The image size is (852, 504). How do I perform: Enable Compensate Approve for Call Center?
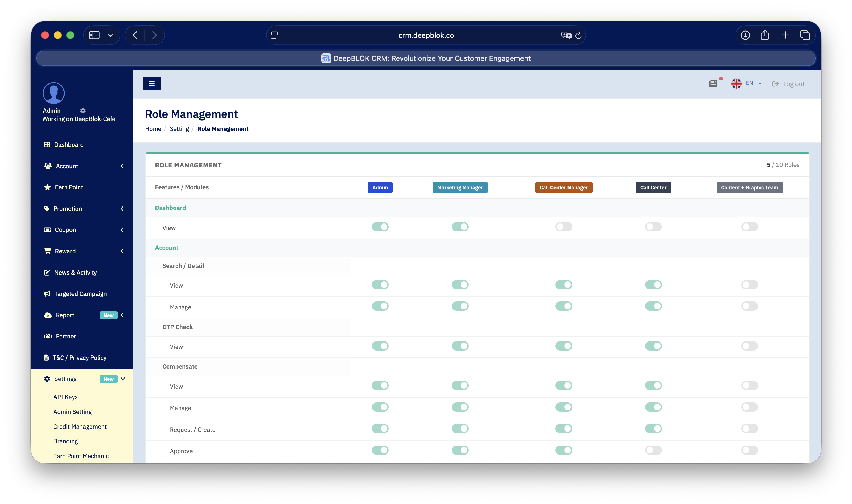point(653,450)
